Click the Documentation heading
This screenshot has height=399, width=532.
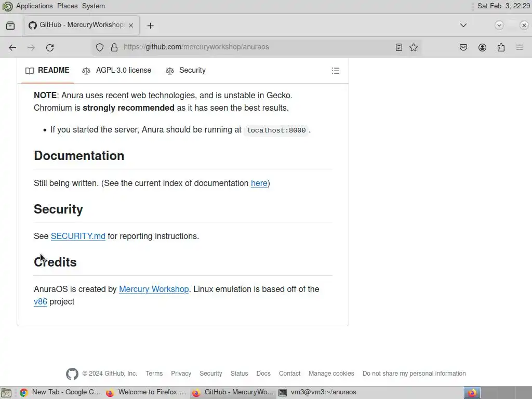click(79, 156)
